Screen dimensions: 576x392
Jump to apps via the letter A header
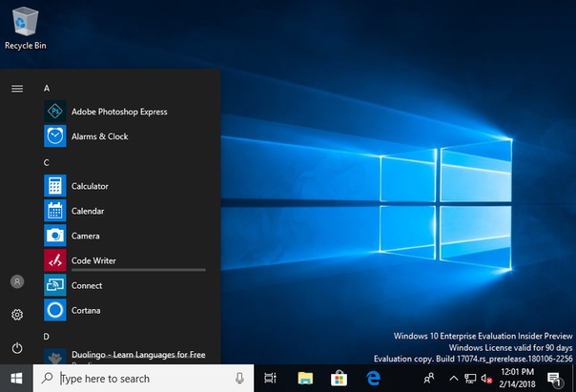47,88
